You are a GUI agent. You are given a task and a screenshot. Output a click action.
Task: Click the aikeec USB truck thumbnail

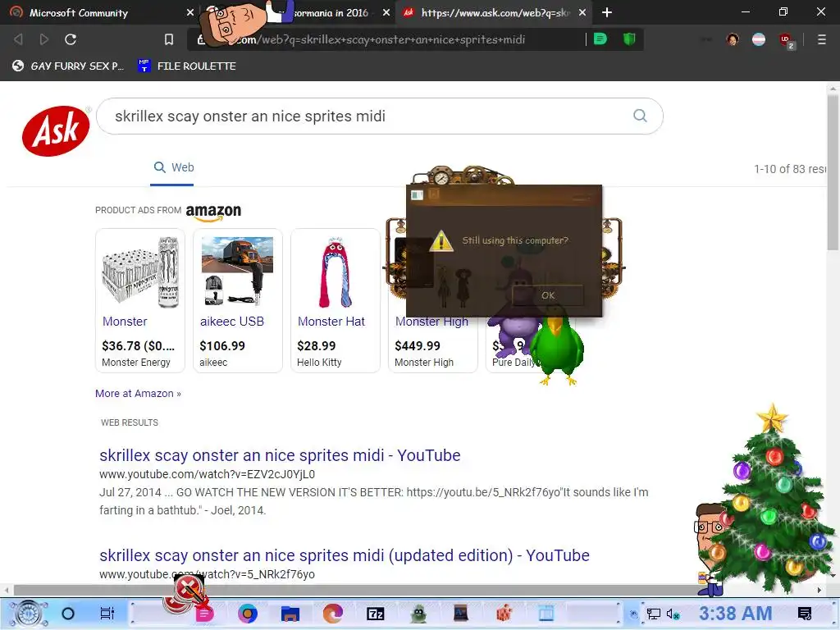point(237,272)
